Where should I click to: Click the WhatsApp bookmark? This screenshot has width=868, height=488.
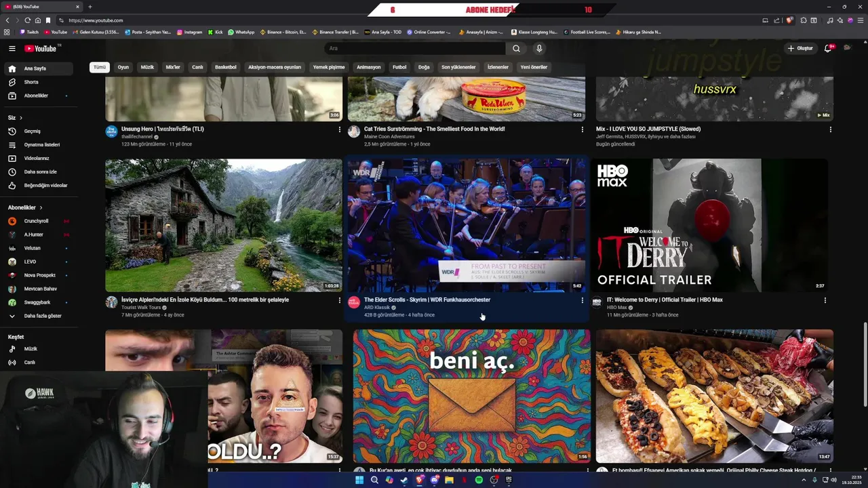tap(241, 32)
